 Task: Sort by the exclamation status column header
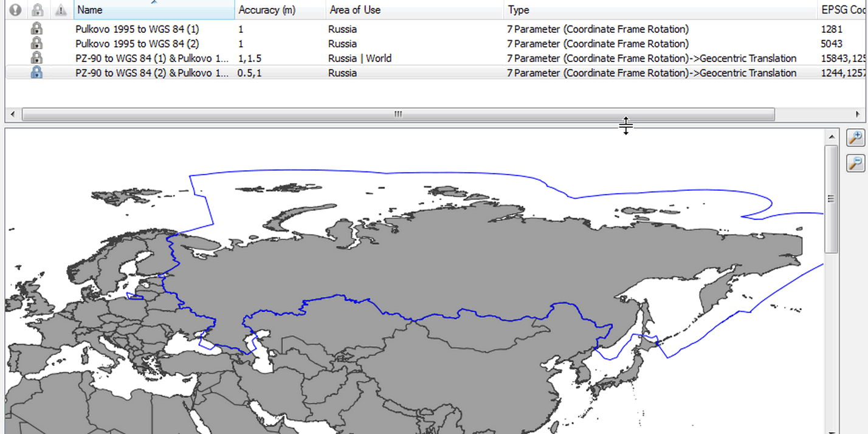(16, 10)
